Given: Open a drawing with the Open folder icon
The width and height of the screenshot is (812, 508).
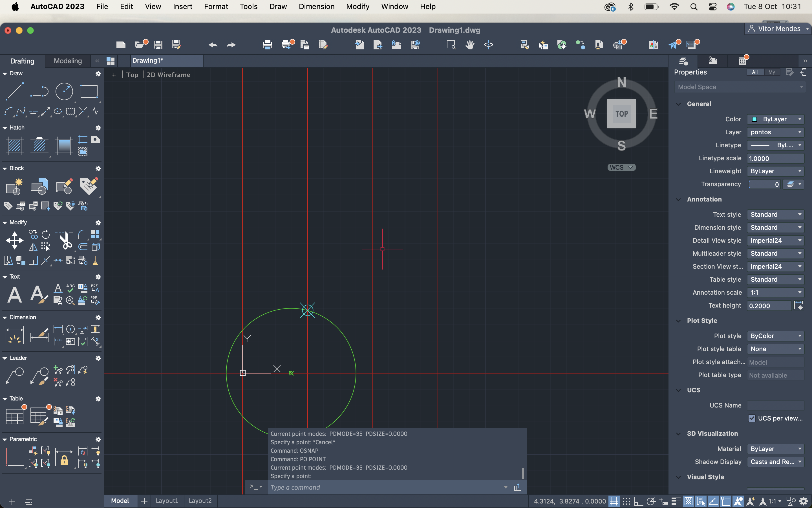Looking at the screenshot, I should point(140,45).
